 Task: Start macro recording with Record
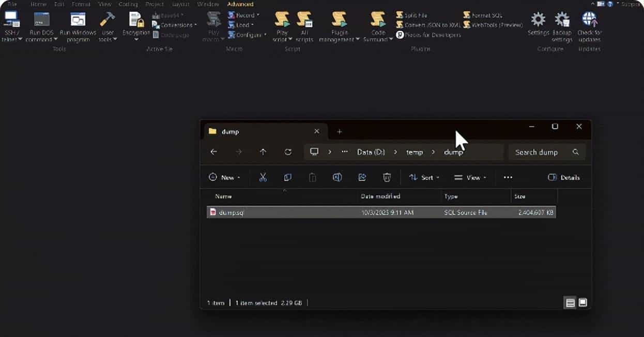click(x=242, y=14)
